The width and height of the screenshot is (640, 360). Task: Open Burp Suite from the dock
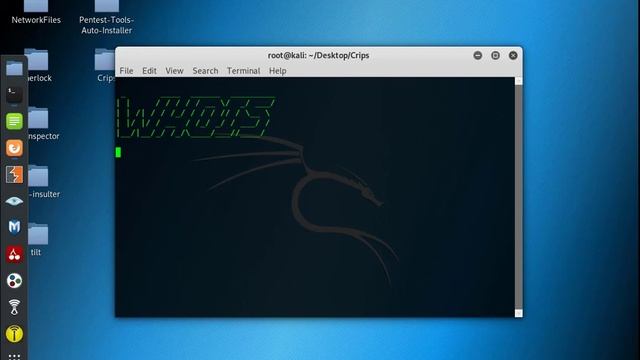coord(14,174)
